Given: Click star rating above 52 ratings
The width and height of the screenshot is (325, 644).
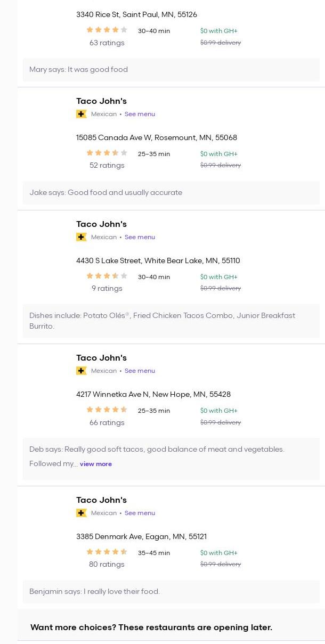Looking at the screenshot, I should click(107, 153).
